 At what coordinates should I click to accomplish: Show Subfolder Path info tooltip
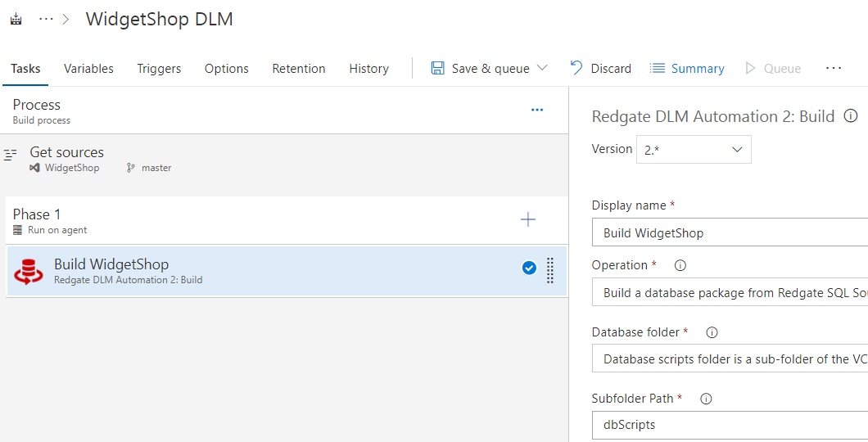click(706, 399)
